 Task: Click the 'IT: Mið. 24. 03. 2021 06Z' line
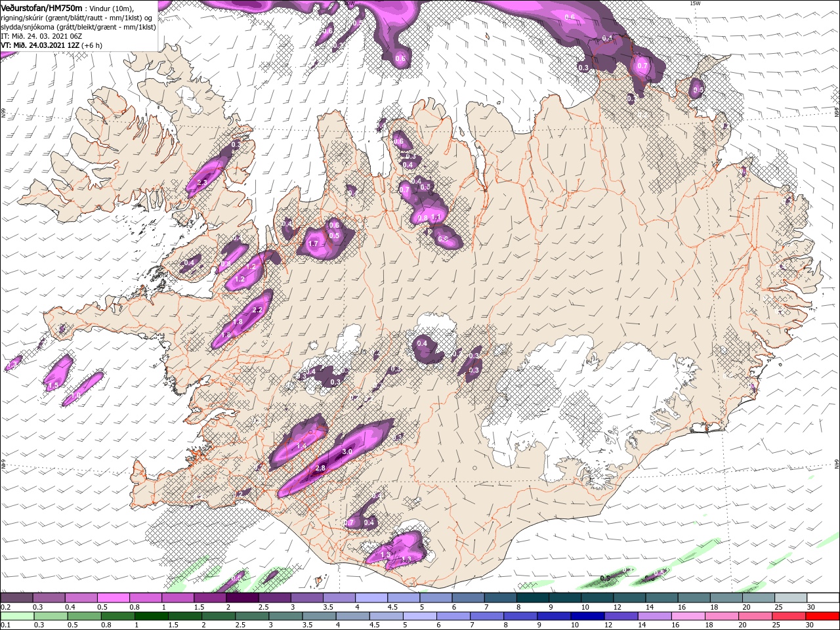[41, 36]
